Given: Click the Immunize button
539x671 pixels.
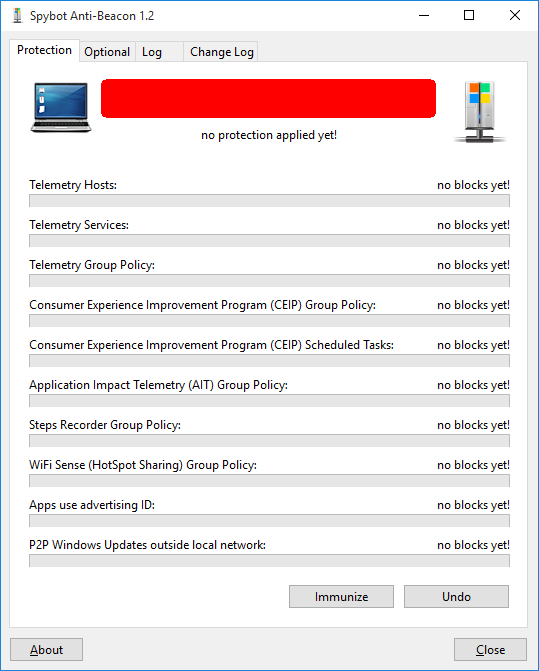Looking at the screenshot, I should [341, 597].
